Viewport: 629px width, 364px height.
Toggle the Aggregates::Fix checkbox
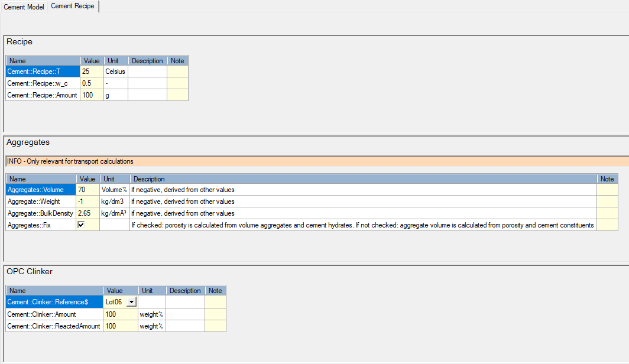(x=82, y=225)
